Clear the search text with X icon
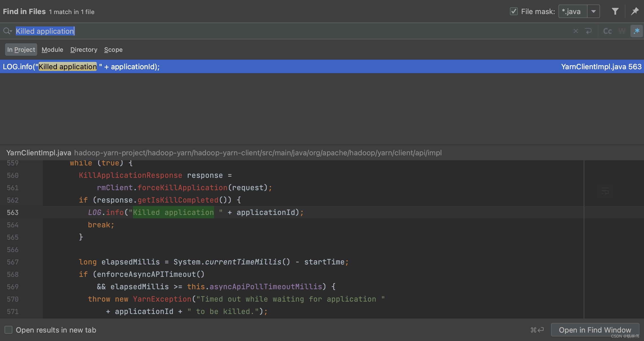This screenshot has height=341, width=644. point(576,31)
